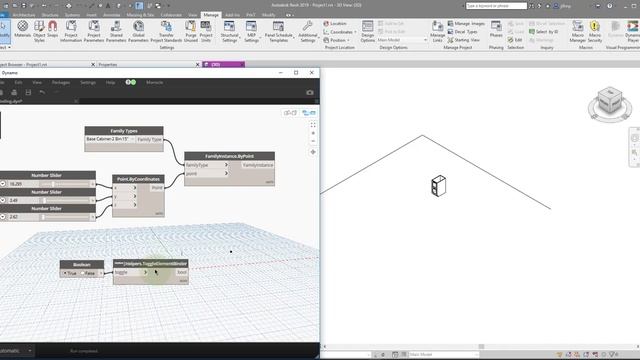Select False in the Boolean node

[x=87, y=273]
